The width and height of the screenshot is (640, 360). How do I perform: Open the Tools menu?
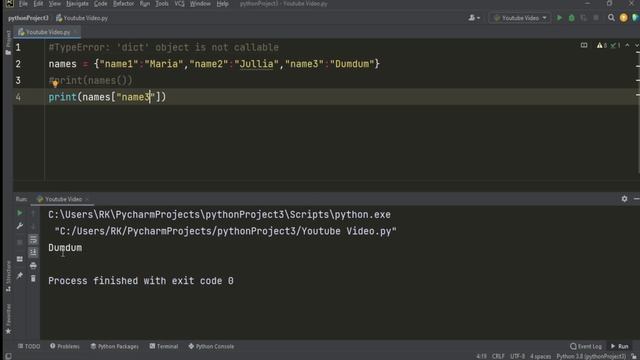click(162, 4)
